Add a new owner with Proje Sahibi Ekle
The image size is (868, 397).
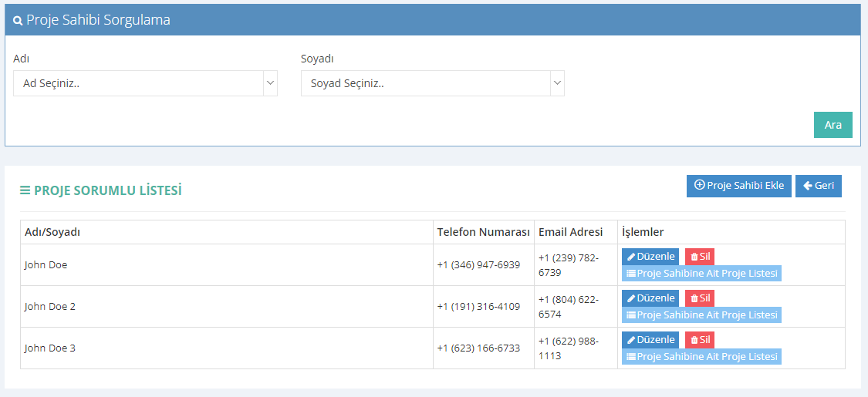click(738, 186)
